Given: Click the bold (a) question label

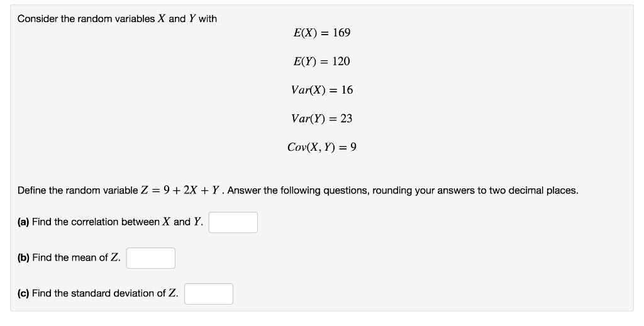Looking at the screenshot, I should click(x=23, y=222).
